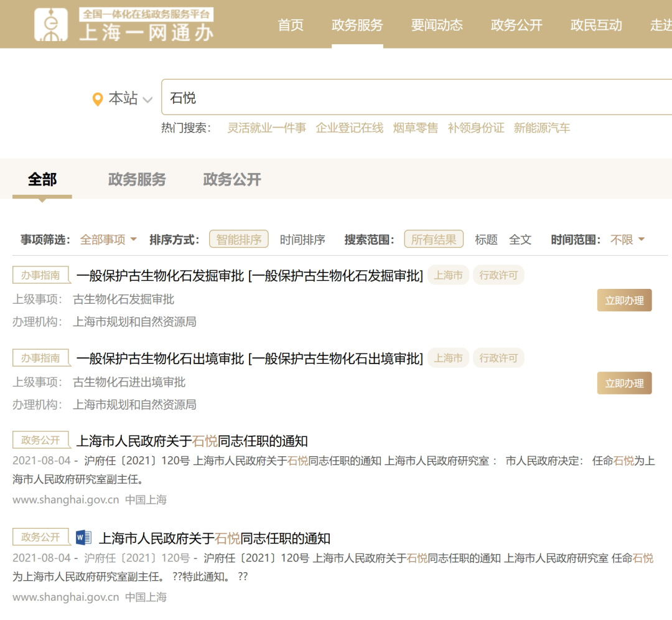672x620 pixels.
Task: Click hot search 烟草零售
Action: pos(415,128)
